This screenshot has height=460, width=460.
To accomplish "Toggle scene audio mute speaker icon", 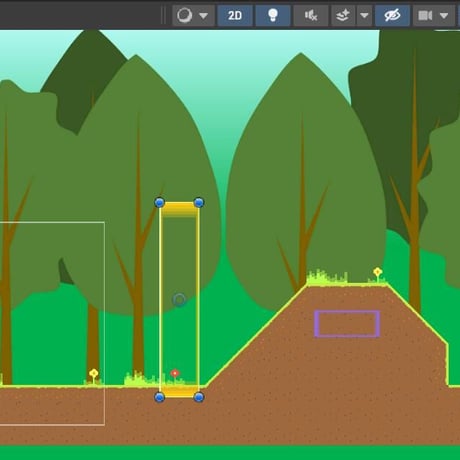I will 311,15.
